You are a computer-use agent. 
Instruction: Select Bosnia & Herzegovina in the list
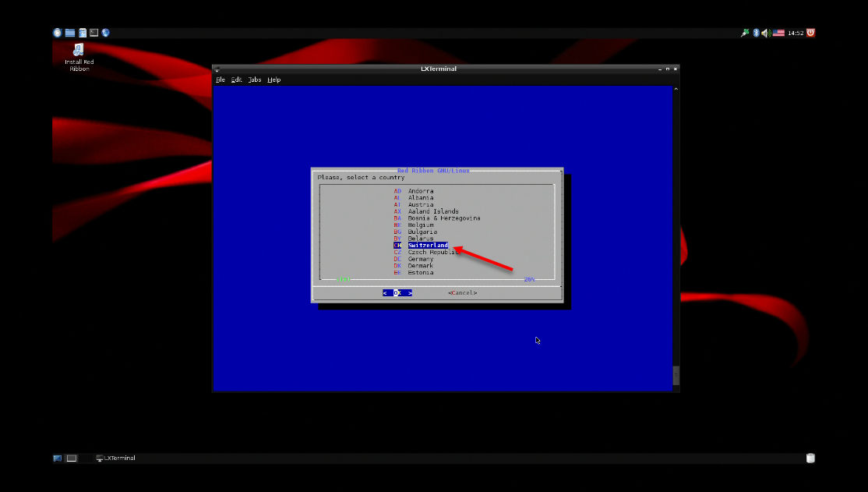437,218
